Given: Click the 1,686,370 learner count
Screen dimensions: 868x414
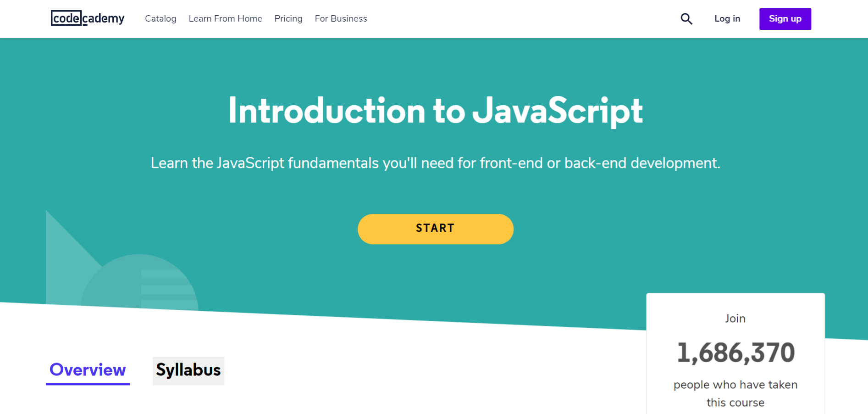Looking at the screenshot, I should pos(736,352).
